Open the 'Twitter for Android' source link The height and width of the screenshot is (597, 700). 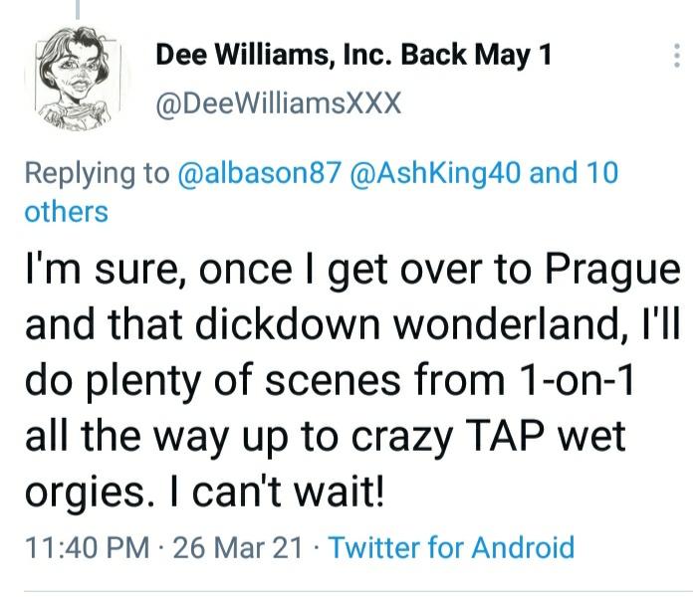click(x=450, y=546)
